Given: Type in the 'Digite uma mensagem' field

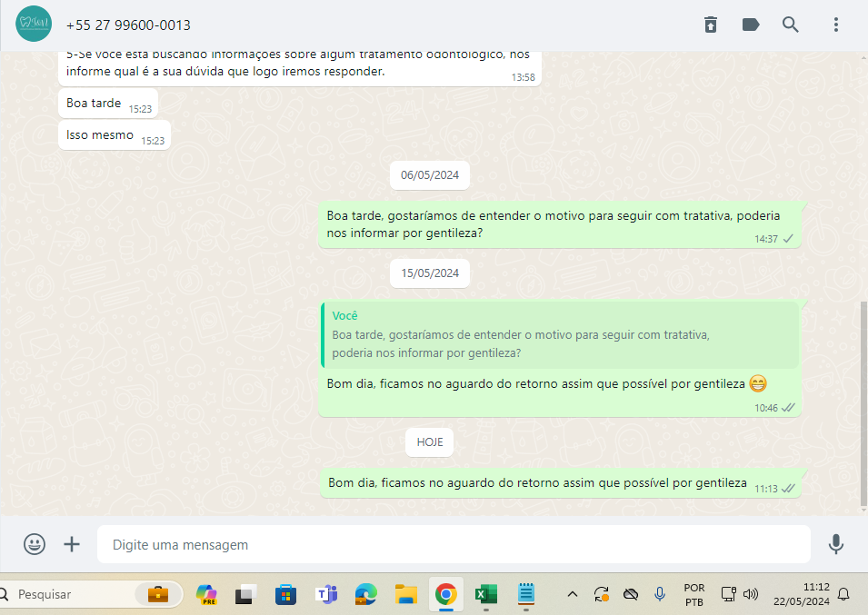Looking at the screenshot, I should click(x=454, y=545).
